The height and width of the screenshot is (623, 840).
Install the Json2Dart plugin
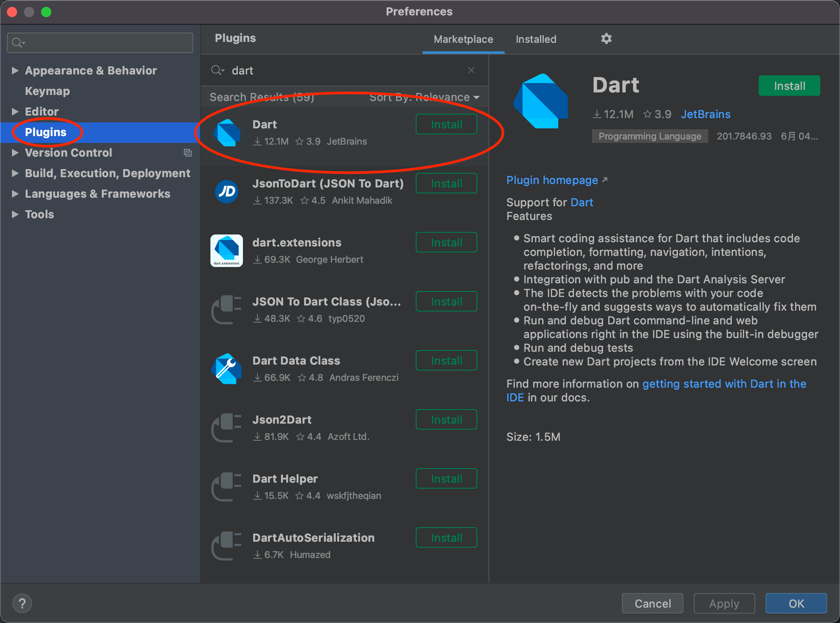tap(447, 420)
